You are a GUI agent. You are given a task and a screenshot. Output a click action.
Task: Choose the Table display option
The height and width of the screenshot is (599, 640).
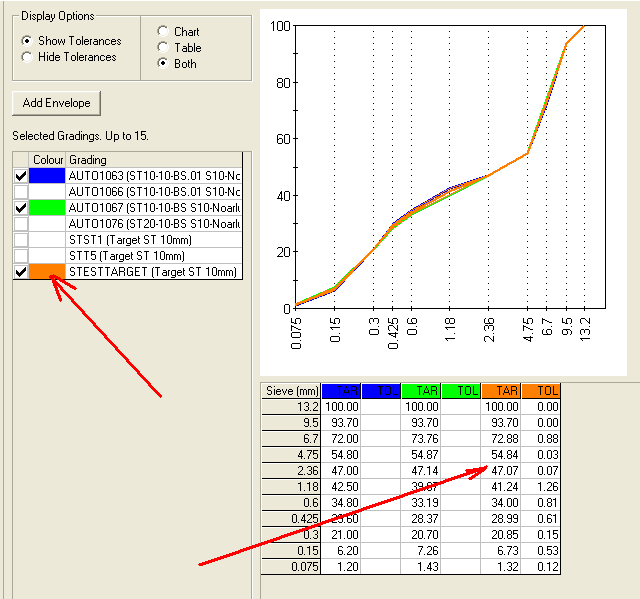click(162, 48)
